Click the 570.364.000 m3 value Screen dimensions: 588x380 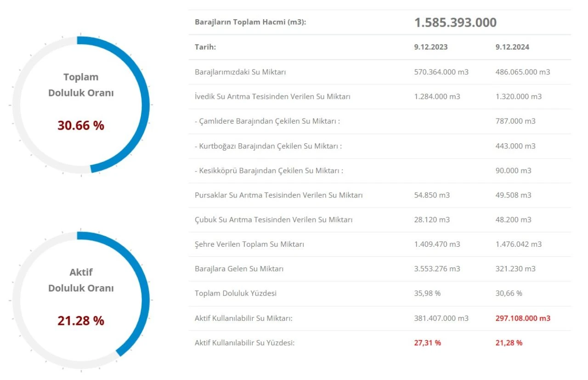pos(441,72)
